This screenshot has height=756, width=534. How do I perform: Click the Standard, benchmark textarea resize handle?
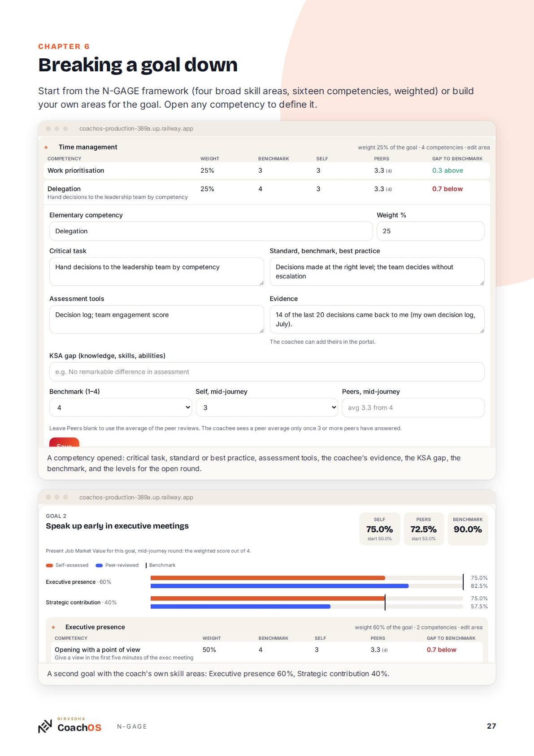pos(482,283)
